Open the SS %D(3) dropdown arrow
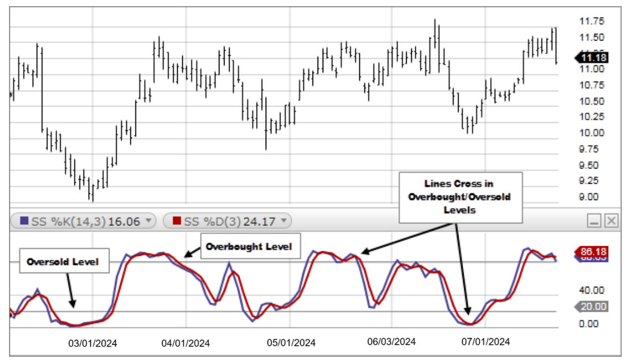This screenshot has width=638, height=364. (x=284, y=221)
